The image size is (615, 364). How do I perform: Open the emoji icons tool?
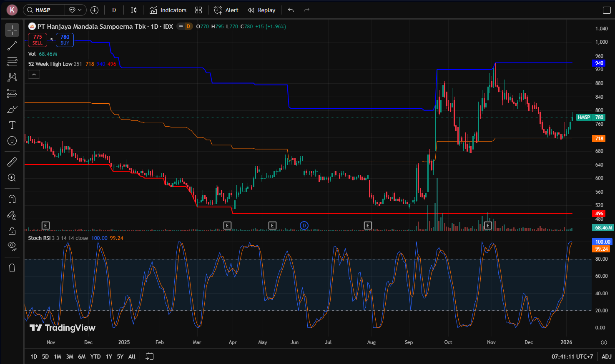click(12, 141)
